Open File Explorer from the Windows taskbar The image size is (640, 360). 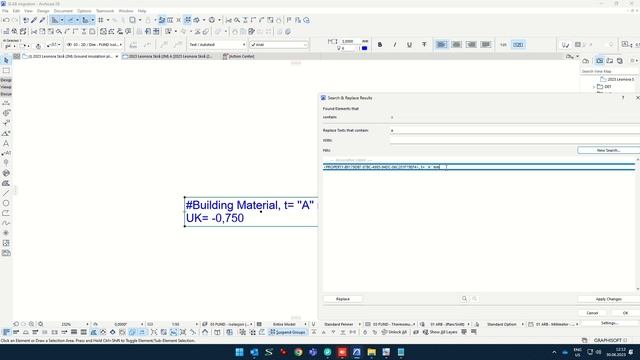click(371, 352)
